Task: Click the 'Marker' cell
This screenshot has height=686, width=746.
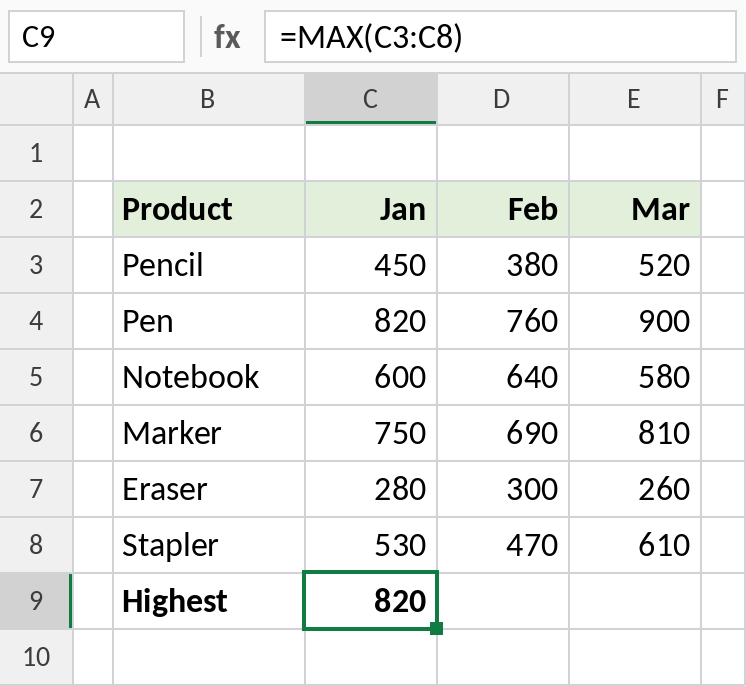Action: coord(209,433)
